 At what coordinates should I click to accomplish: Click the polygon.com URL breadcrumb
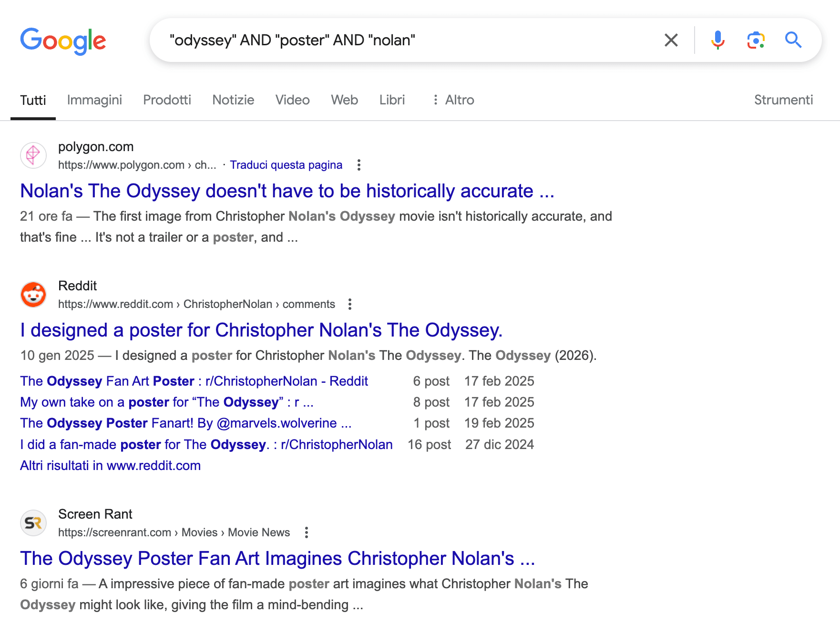137,165
